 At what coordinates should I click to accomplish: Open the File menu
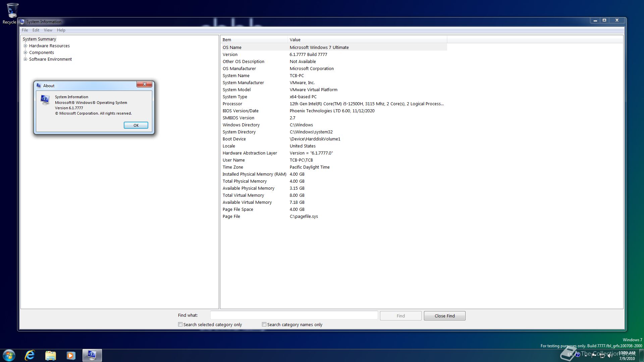25,30
